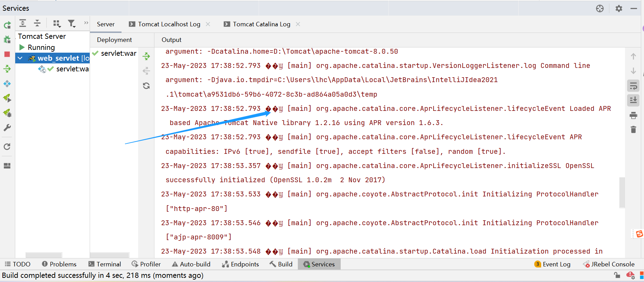Open the Terminal tool window

[x=105, y=264]
